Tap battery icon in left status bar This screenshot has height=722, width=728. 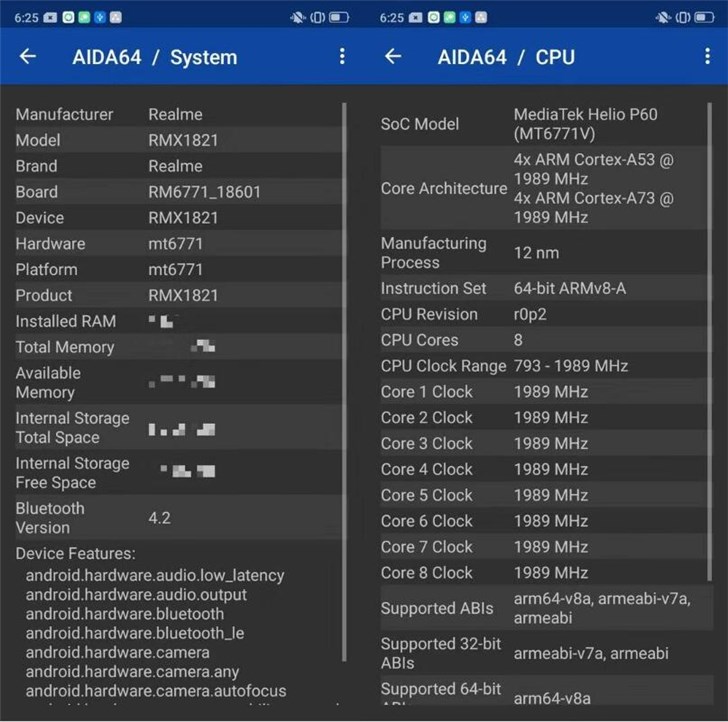click(x=338, y=18)
